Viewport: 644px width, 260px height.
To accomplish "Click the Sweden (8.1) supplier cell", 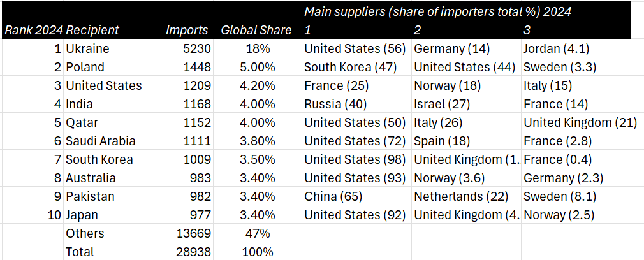I will point(576,197).
